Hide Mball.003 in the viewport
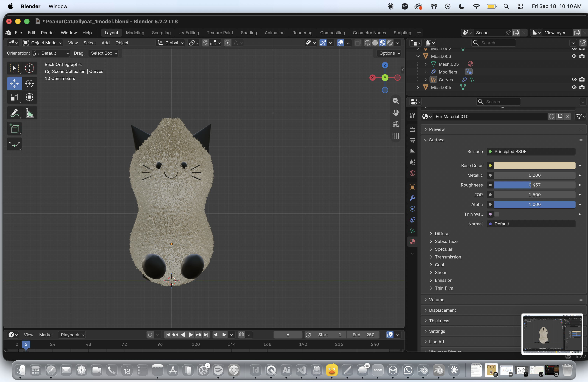 [574, 56]
